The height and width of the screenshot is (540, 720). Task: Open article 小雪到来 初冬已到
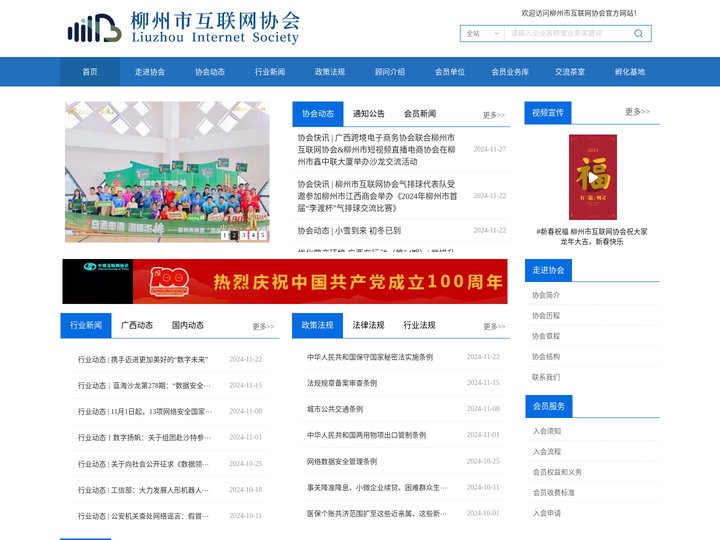[349, 231]
